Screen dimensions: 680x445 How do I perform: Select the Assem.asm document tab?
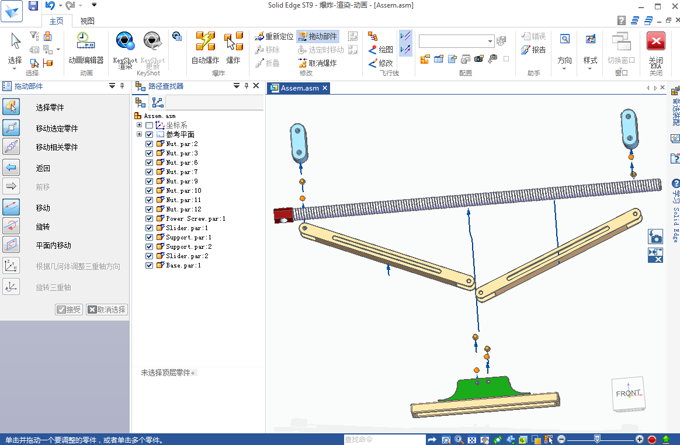point(299,88)
